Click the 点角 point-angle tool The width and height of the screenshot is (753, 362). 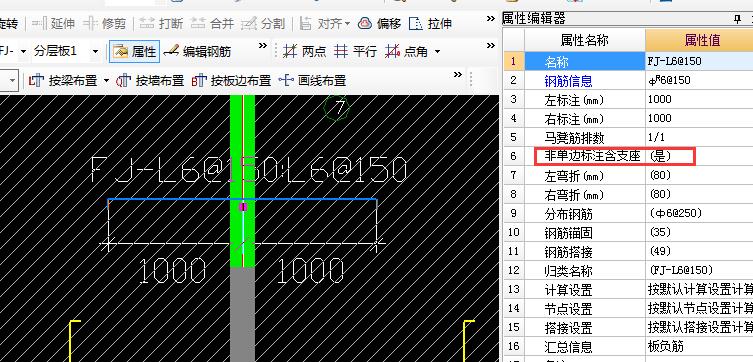(x=407, y=51)
